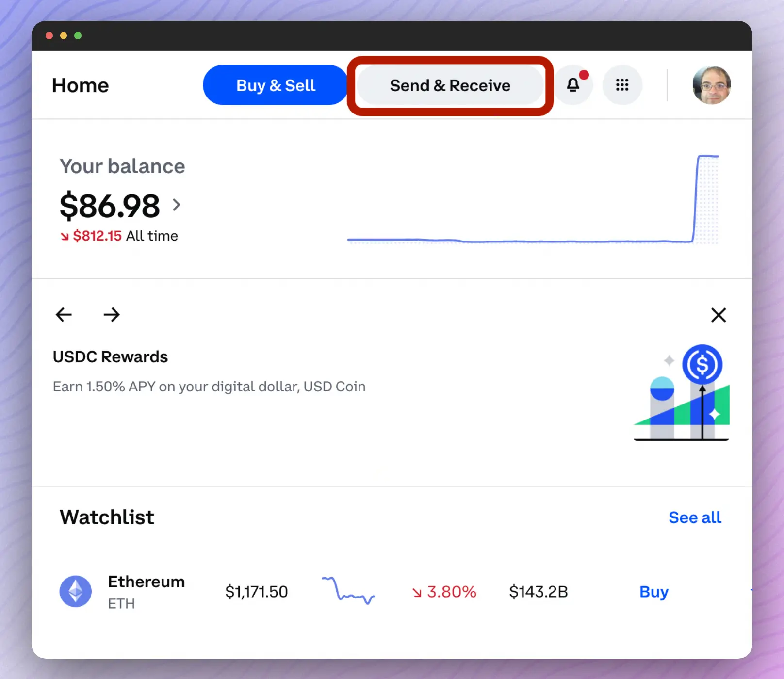Viewport: 784px width, 679px height.
Task: Open the notifications bell
Action: 573,85
